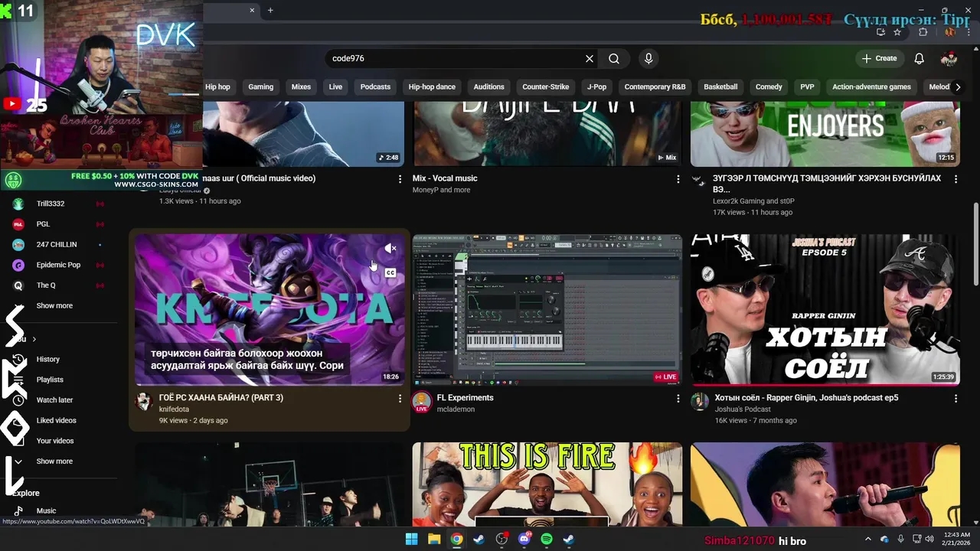Viewport: 980px width, 551px height.
Task: Expand the subscriptions list with Show more
Action: [54, 305]
